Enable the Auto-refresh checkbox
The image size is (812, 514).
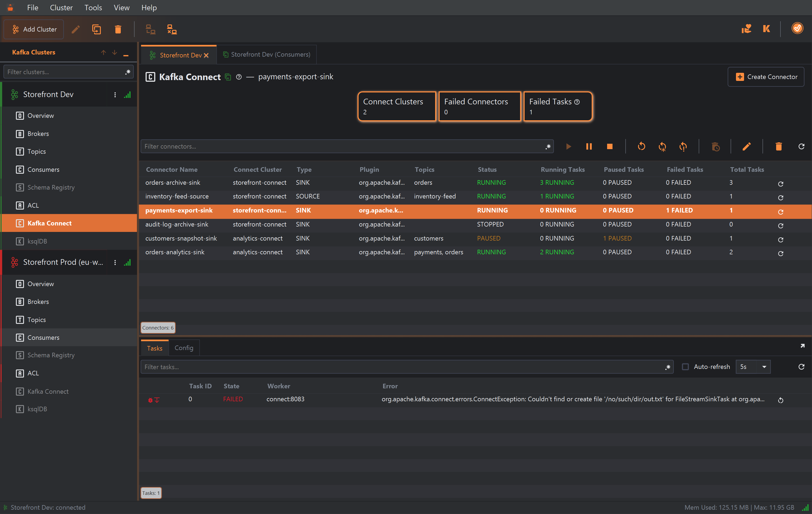[x=685, y=366]
